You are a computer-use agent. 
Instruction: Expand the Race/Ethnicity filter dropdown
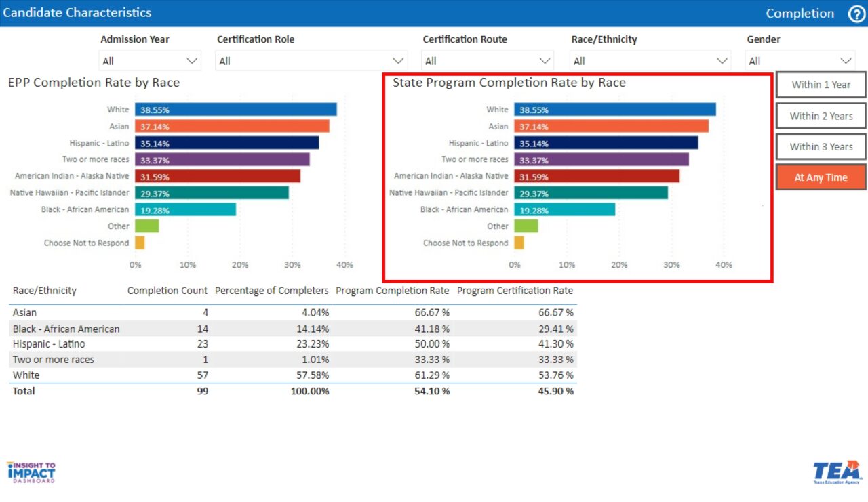(x=650, y=61)
